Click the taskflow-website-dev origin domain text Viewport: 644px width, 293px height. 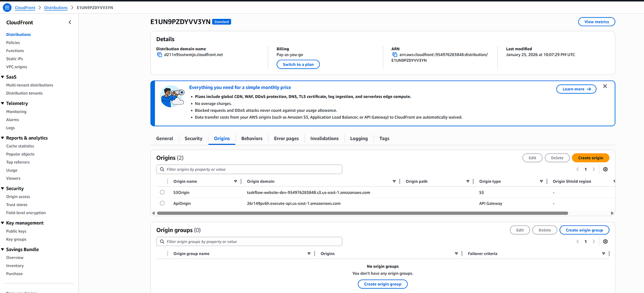pyautogui.click(x=309, y=192)
